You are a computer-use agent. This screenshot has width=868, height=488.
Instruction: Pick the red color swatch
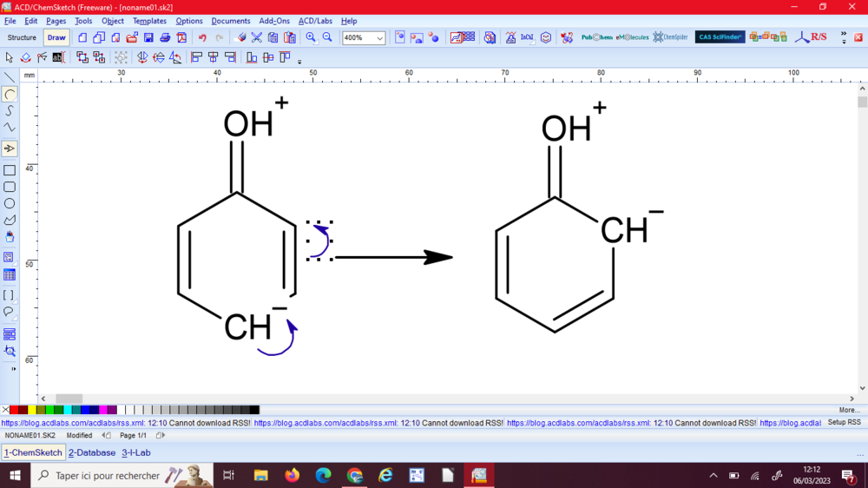(x=14, y=410)
